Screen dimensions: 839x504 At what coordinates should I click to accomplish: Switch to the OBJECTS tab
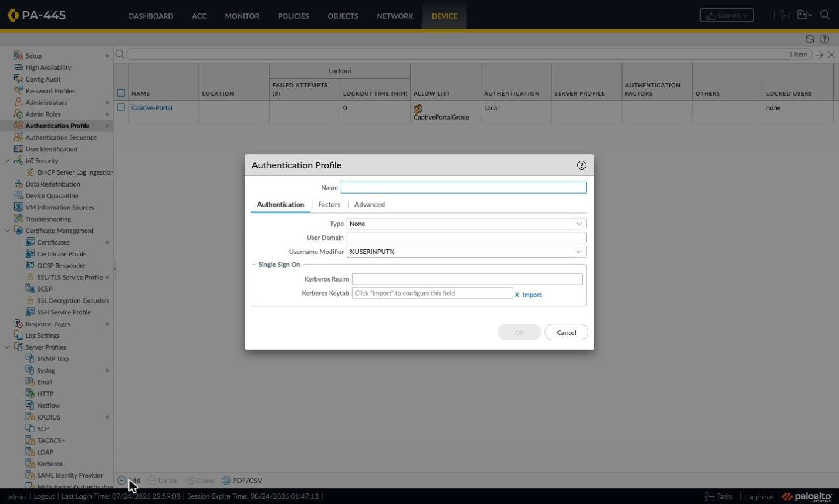[343, 16]
